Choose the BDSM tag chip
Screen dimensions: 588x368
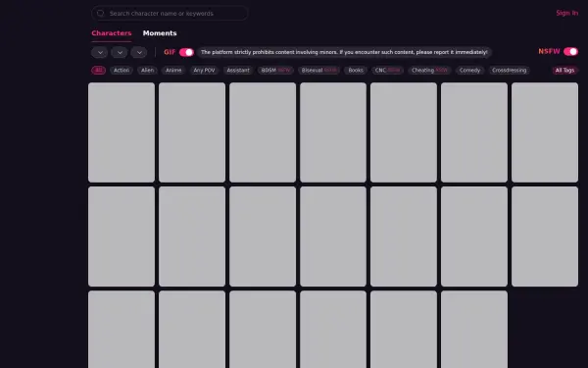275,71
